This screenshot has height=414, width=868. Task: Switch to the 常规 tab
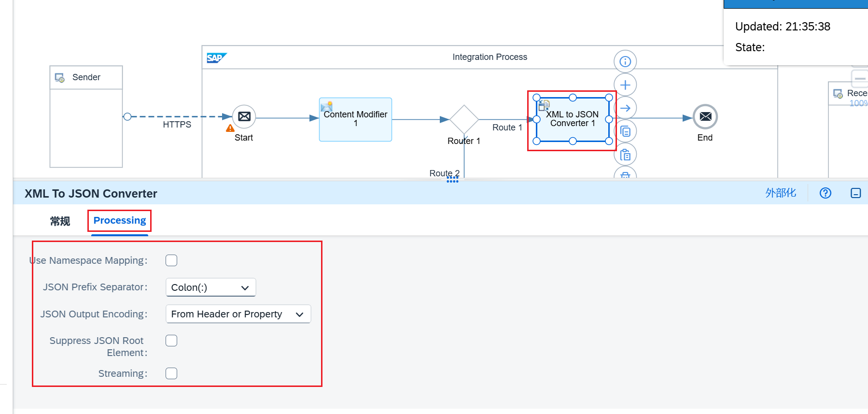click(x=60, y=221)
